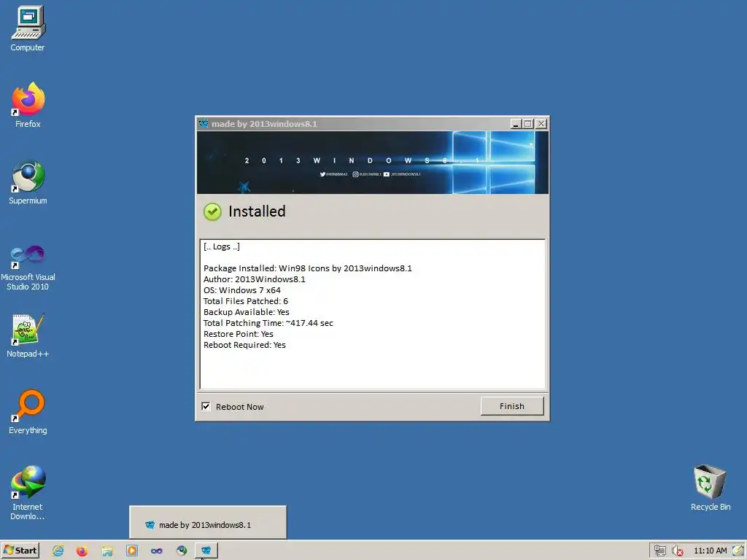
Task: Select the Recycle Bin desktop icon
Action: pyautogui.click(x=711, y=488)
